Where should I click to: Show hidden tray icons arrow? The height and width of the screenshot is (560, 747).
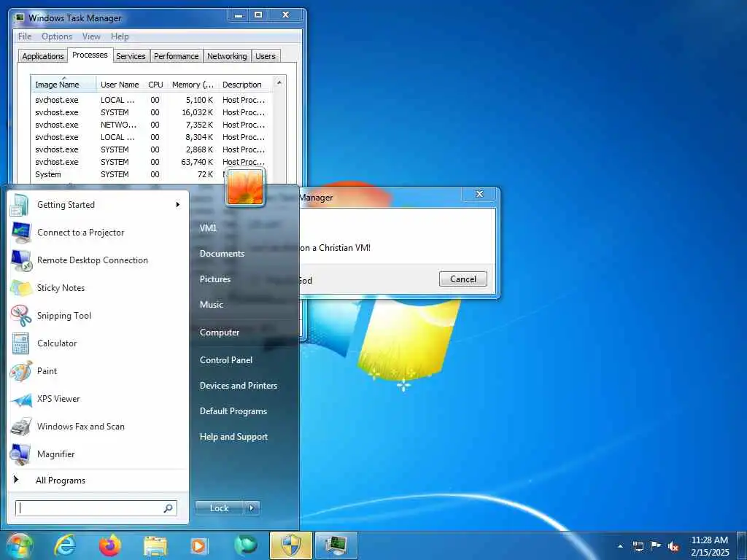coord(620,546)
